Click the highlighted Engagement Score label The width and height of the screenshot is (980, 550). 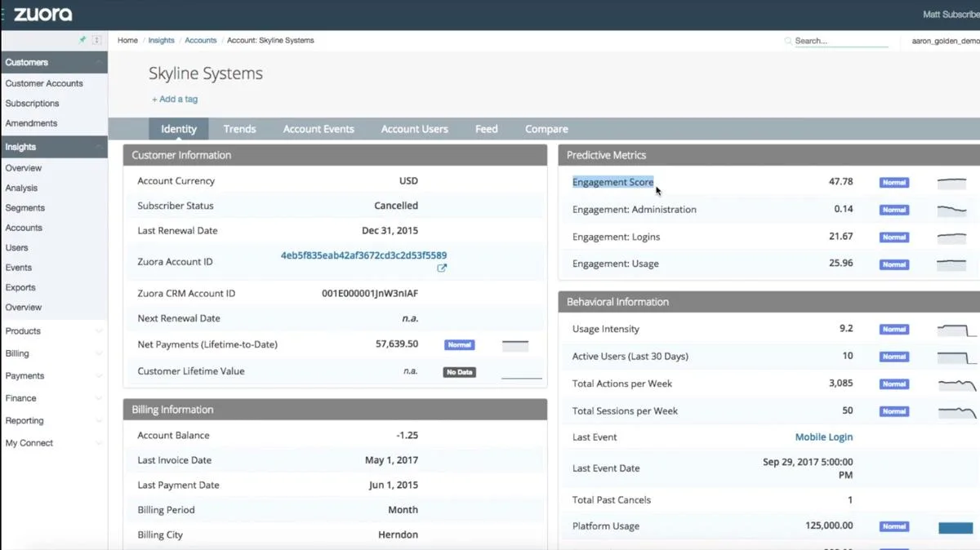[x=613, y=182]
